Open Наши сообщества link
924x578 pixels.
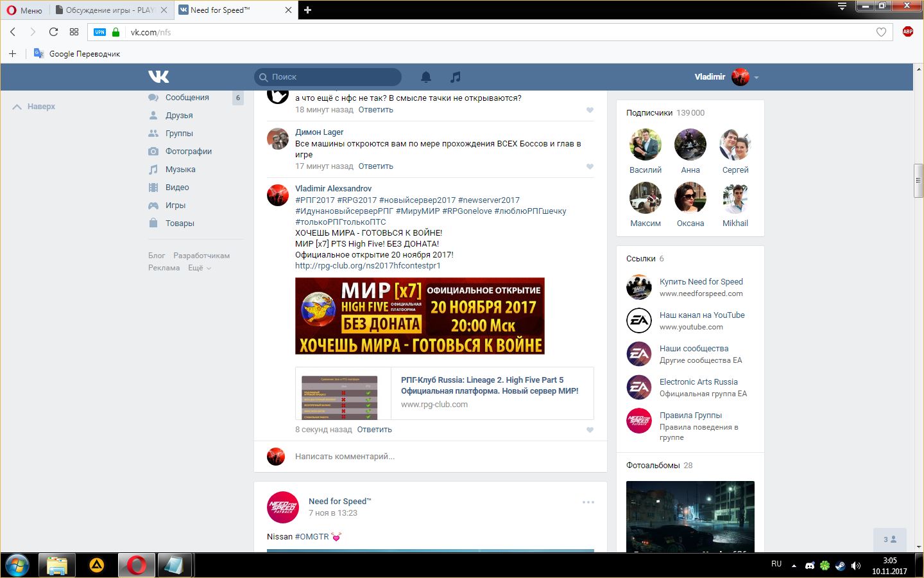click(694, 349)
